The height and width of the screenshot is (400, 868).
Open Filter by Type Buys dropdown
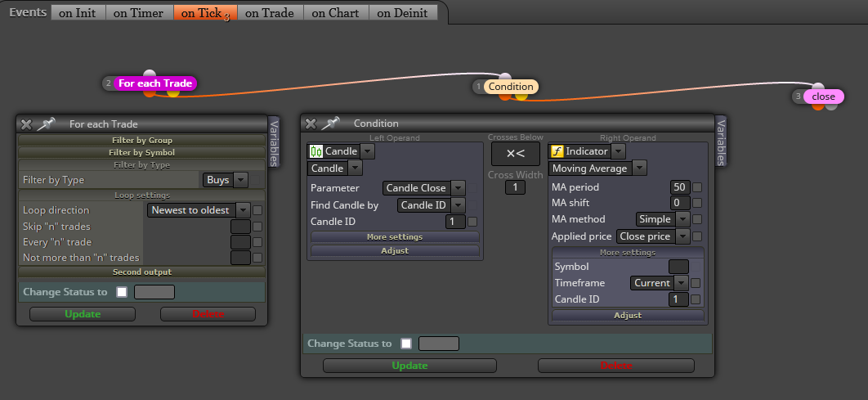[x=225, y=180]
